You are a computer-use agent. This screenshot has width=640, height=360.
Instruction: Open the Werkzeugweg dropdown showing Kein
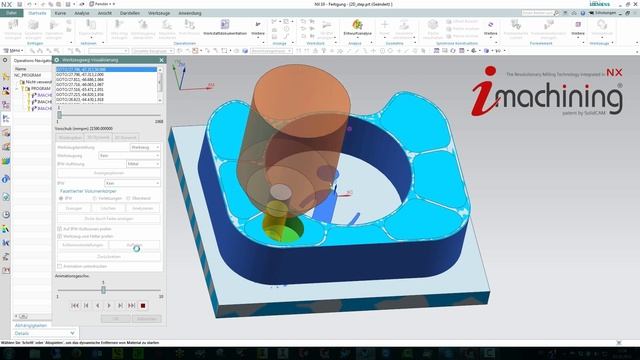coord(129,156)
